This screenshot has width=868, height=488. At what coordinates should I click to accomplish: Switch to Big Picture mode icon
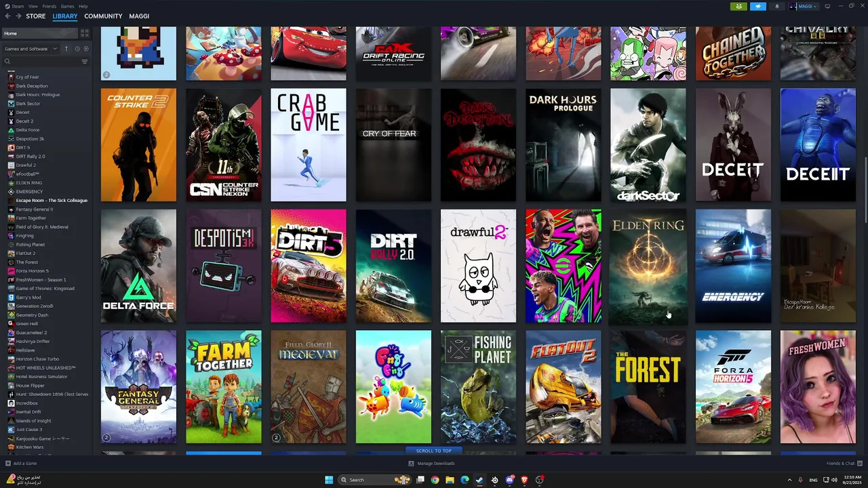(x=827, y=6)
